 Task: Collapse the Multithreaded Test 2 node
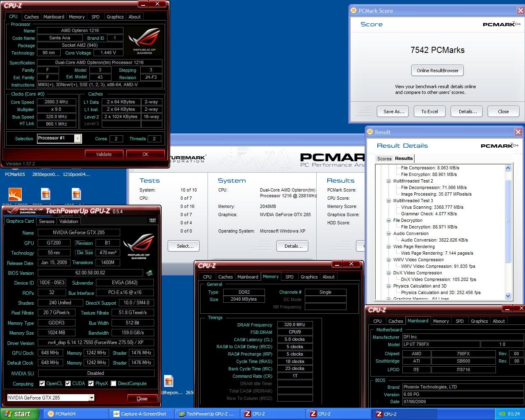[x=389, y=181]
